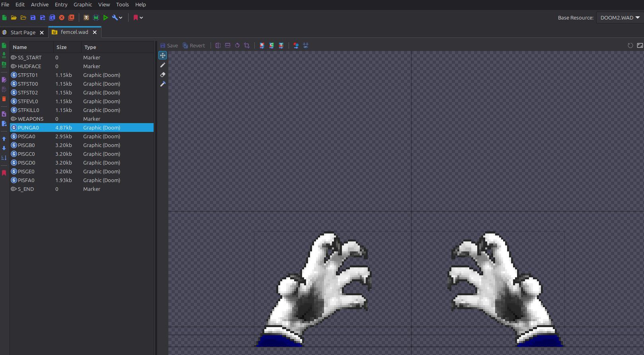Click the Convert graphic icon

[296, 45]
